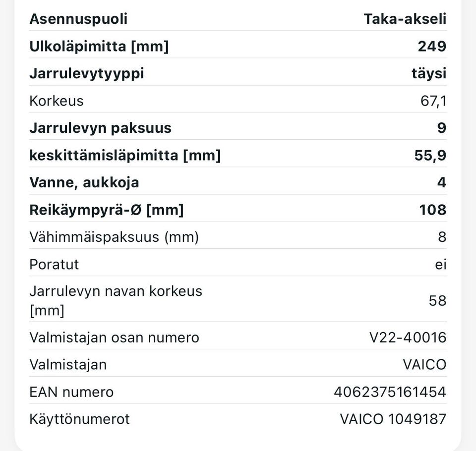The height and width of the screenshot is (451, 476).
Task: Click the Asennuspuoli row label
Action: pos(78,19)
